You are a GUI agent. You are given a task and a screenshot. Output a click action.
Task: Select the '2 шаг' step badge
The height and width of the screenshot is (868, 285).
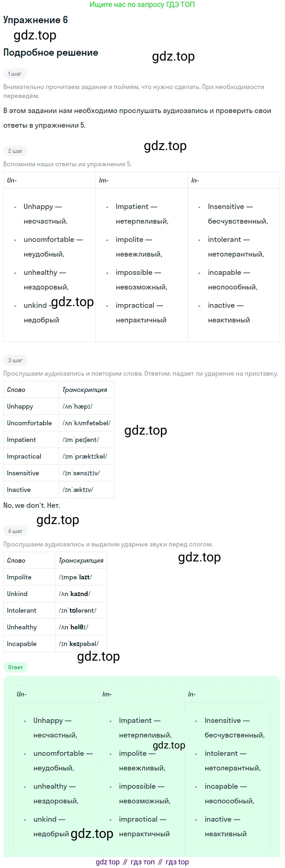tap(15, 151)
